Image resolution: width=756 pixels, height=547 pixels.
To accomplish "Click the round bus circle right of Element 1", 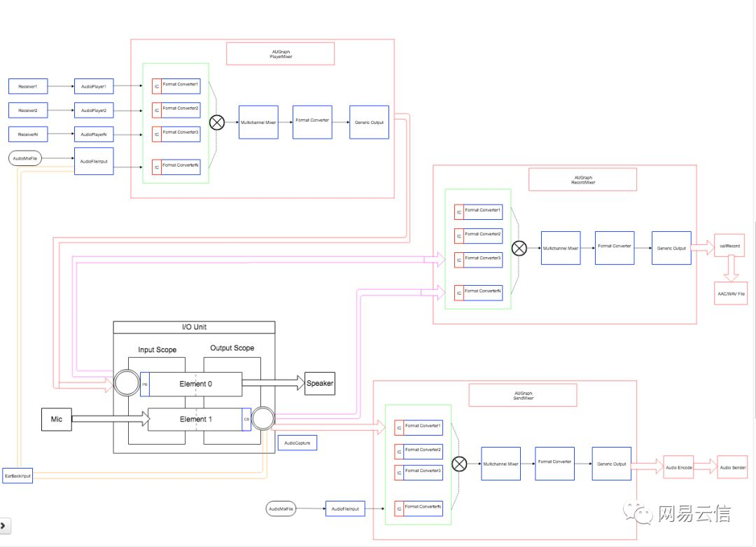I will 263,419.
